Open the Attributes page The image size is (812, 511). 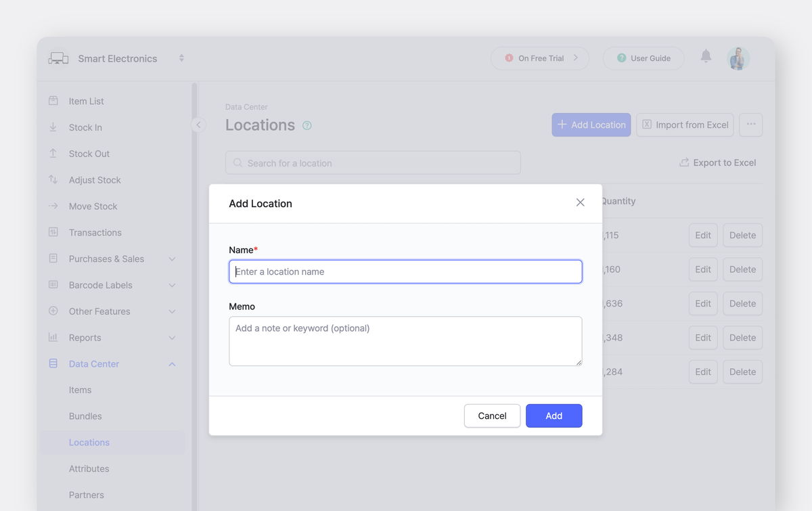(89, 468)
